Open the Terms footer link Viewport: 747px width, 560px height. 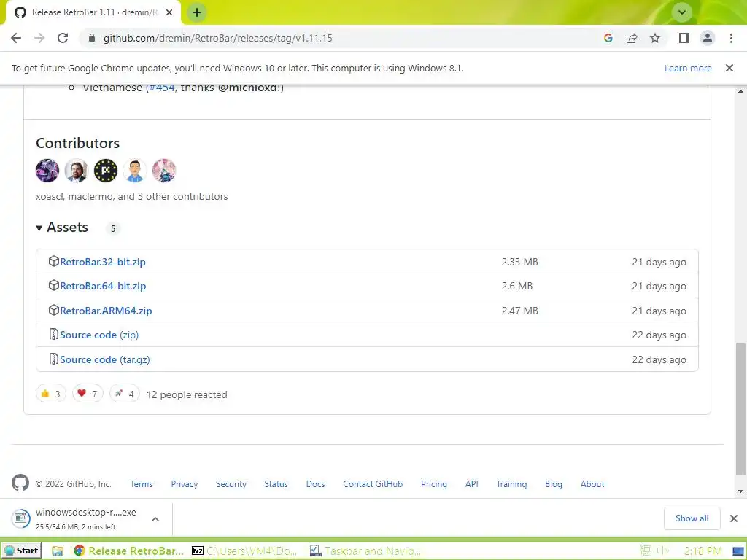point(142,484)
